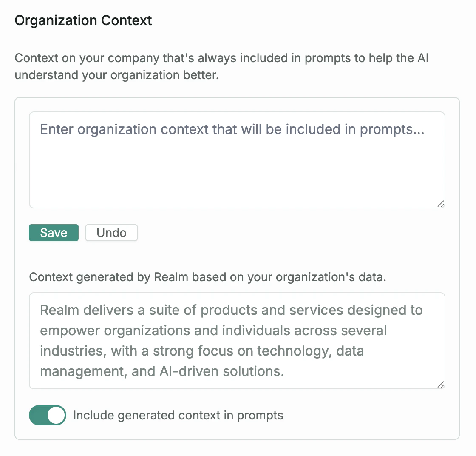Click the resize handle of the empty context box

440,204
